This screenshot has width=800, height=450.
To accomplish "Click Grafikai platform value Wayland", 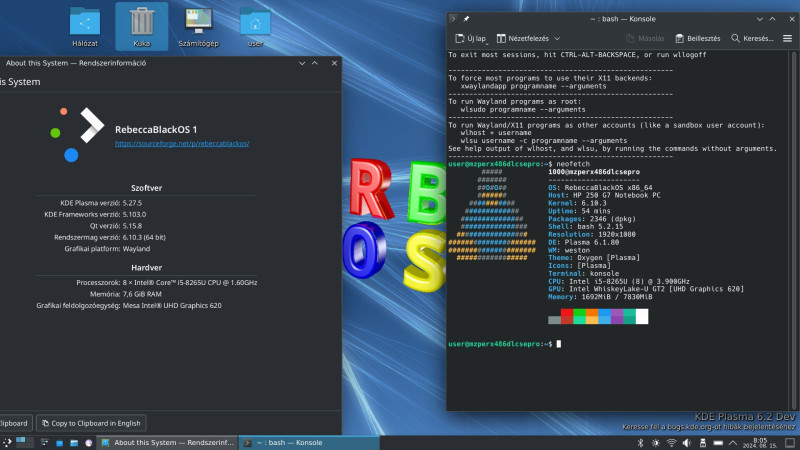I will click(136, 249).
